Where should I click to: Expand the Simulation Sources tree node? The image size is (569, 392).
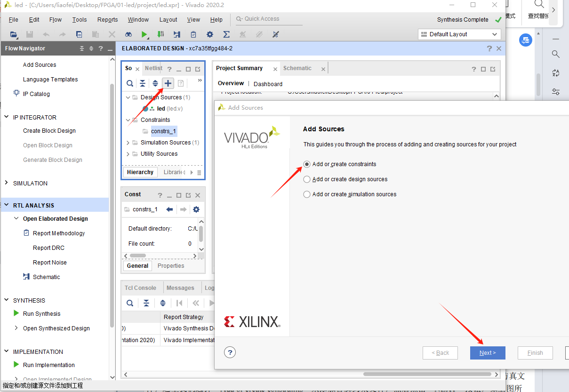[128, 143]
